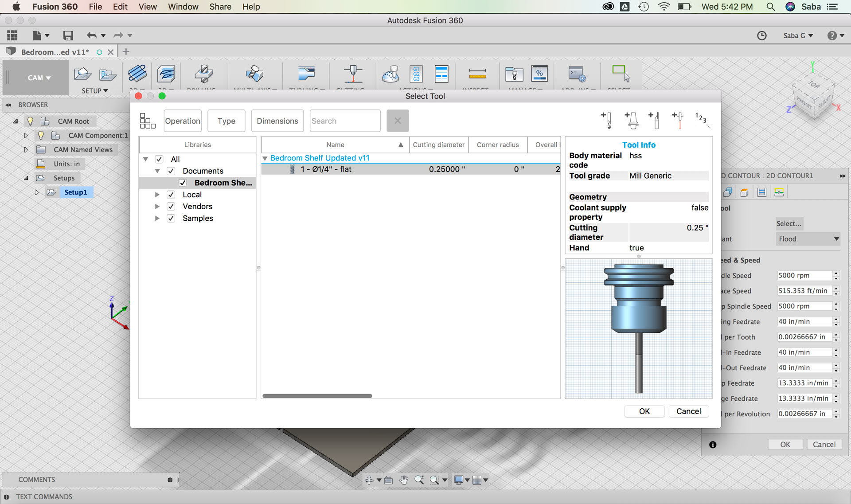Open the job status clock icon
The height and width of the screenshot is (504, 851).
(x=761, y=35)
